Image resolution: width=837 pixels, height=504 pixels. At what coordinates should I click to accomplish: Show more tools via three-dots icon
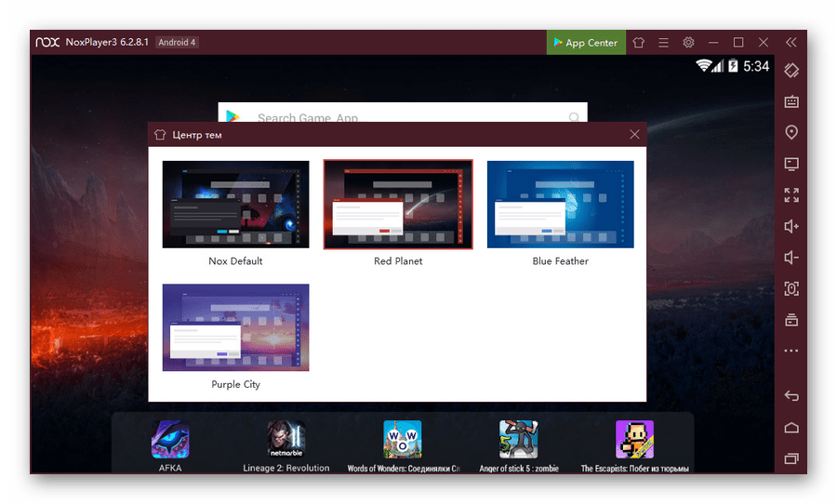pyautogui.click(x=791, y=351)
